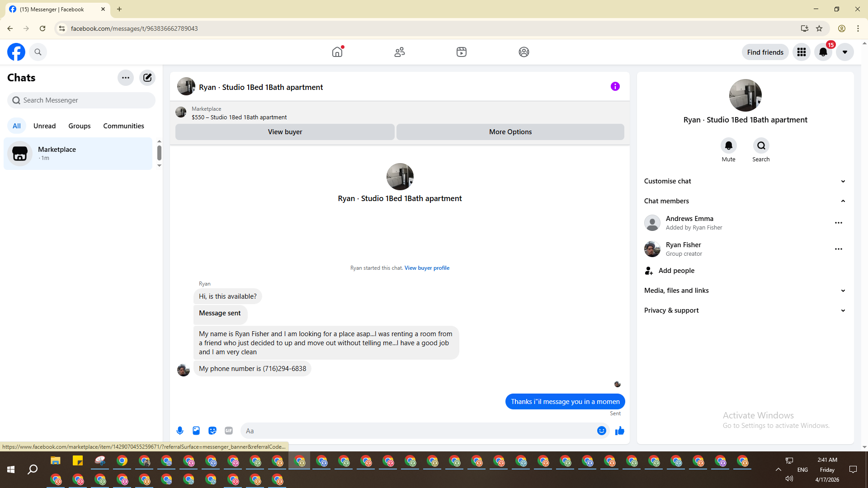Viewport: 868px width, 488px height.
Task: Click the large listing photo in info panel
Action: 745,95
